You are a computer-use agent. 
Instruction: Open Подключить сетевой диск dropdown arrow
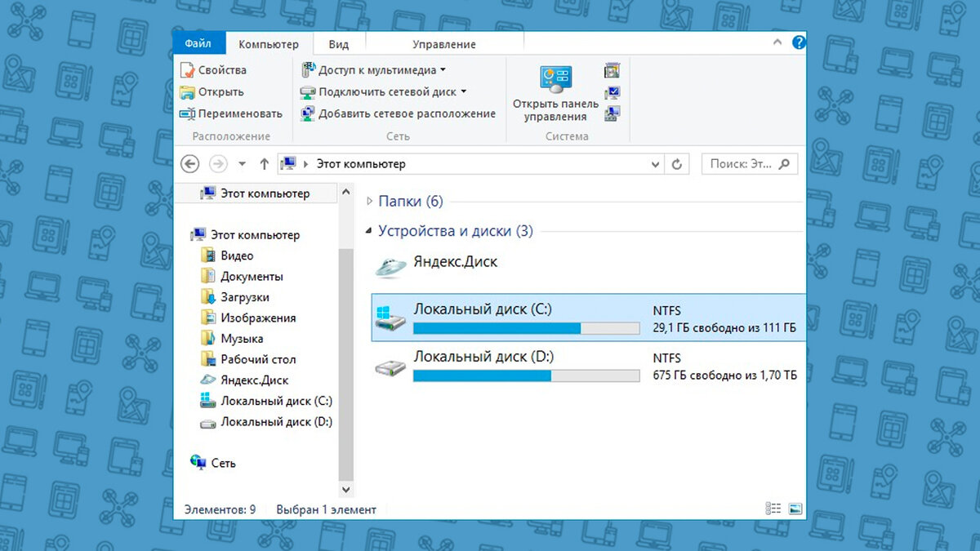point(464,91)
